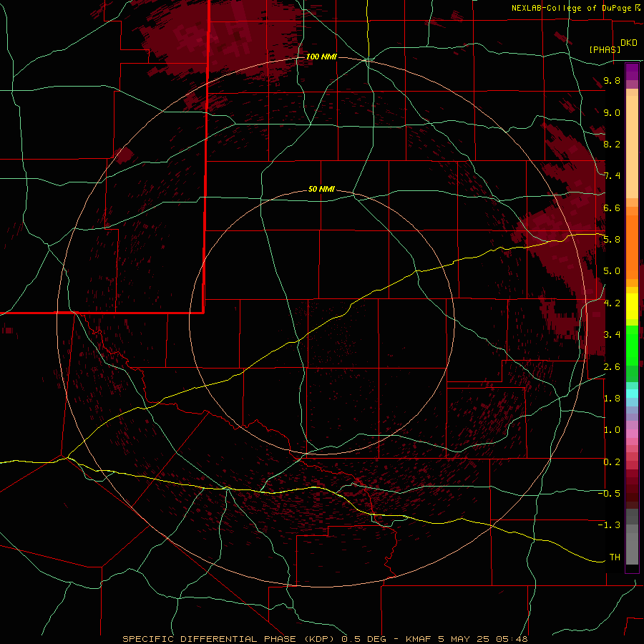Click the 5 MAY 25 05:48 timestamp
Viewport: 644px width, 644px height.
483,639
